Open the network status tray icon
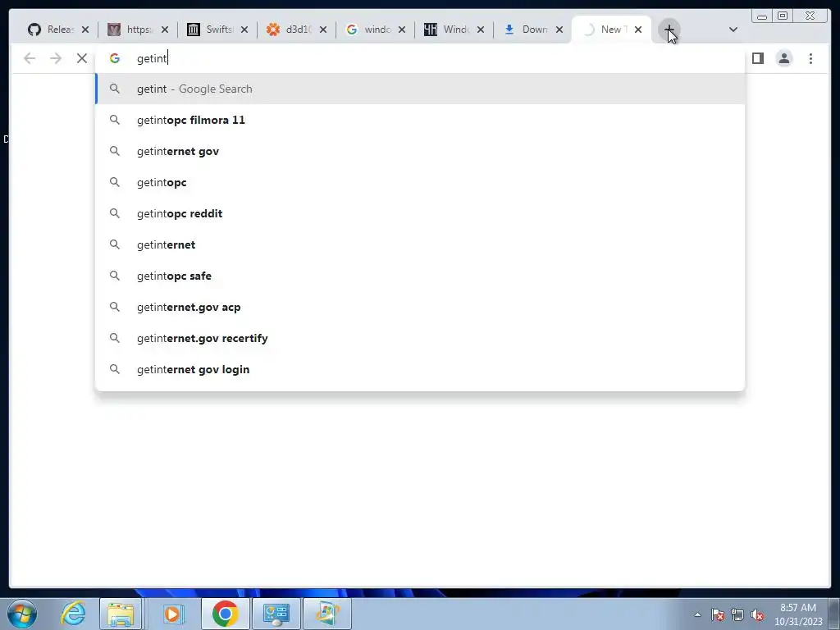840x630 pixels. [737, 614]
